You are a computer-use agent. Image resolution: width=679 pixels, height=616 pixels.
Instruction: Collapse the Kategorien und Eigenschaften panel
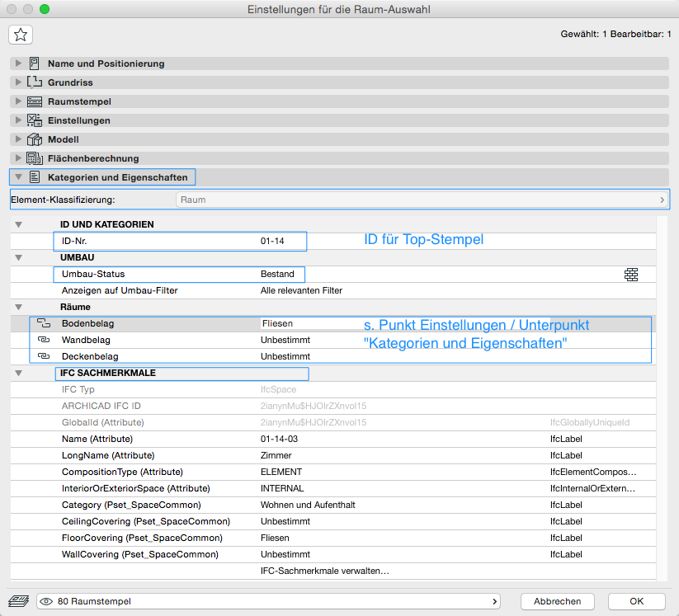(x=19, y=177)
